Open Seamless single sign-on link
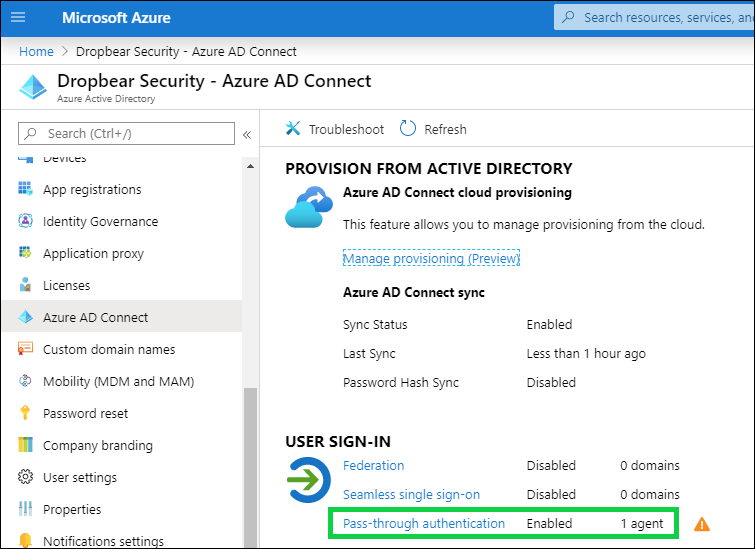 coord(411,495)
